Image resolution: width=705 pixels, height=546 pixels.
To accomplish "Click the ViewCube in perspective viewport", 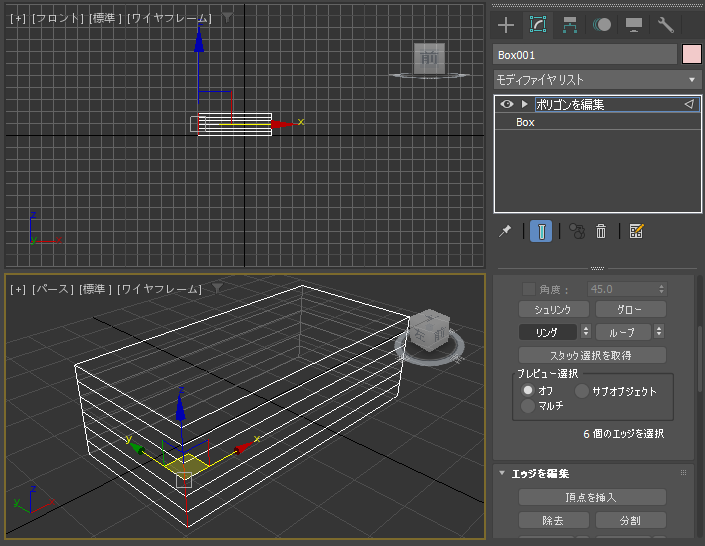I will (430, 331).
